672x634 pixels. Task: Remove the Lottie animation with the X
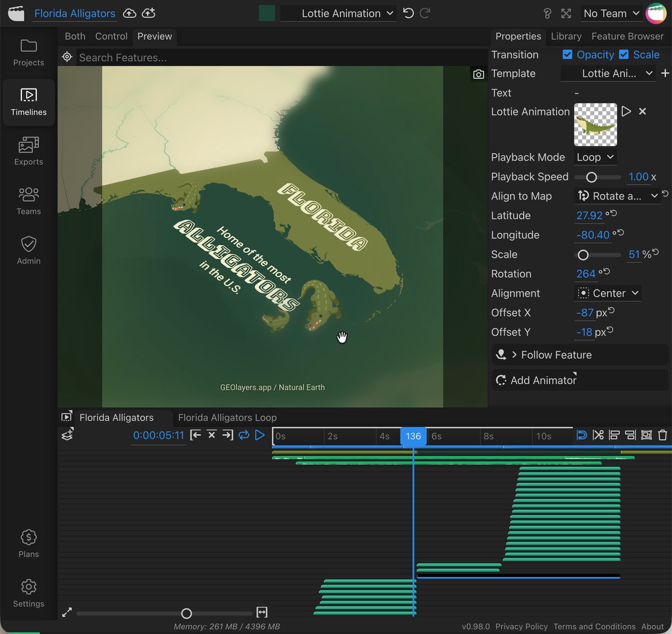pyautogui.click(x=643, y=111)
